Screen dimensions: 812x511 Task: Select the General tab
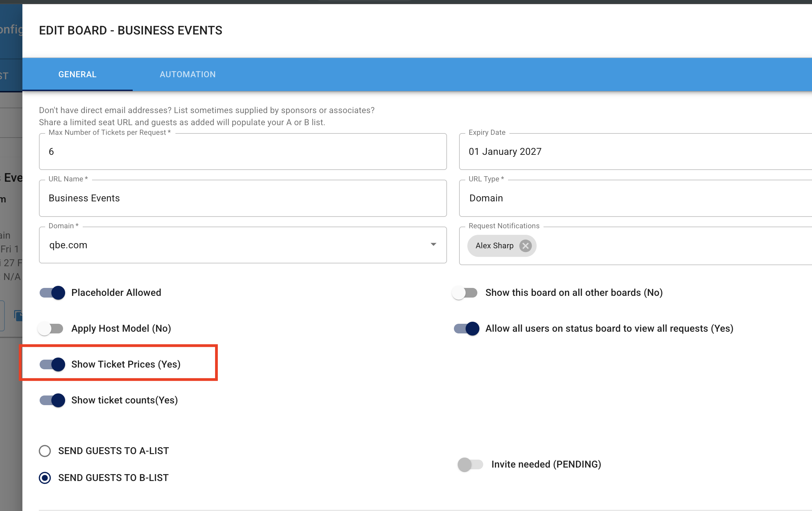78,74
